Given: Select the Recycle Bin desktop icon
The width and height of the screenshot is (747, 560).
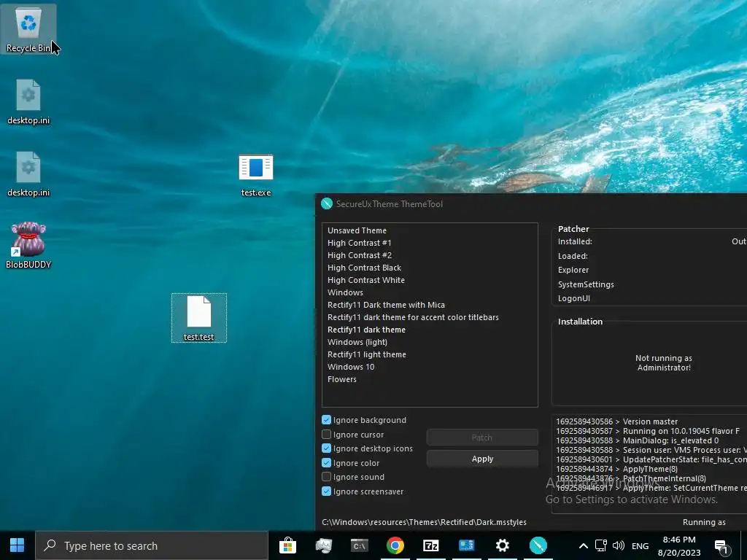Looking at the screenshot, I should (x=28, y=29).
